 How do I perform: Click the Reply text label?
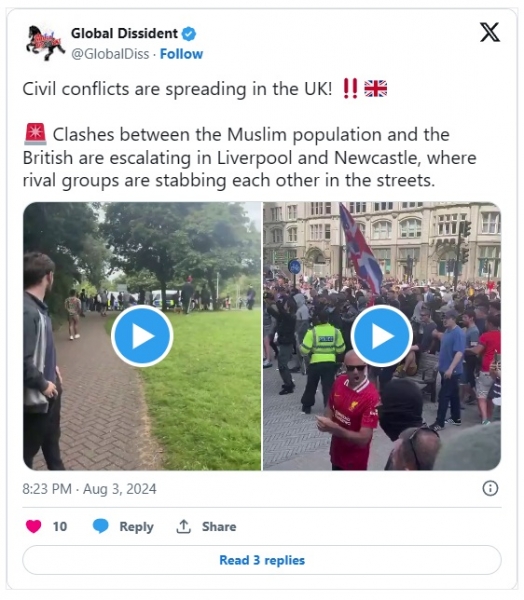(136, 527)
